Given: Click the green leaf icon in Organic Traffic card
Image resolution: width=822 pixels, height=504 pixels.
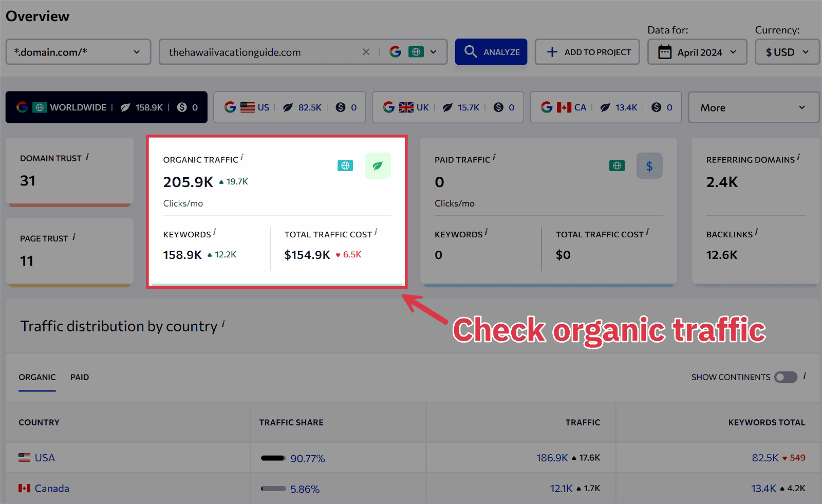Looking at the screenshot, I should click(378, 166).
